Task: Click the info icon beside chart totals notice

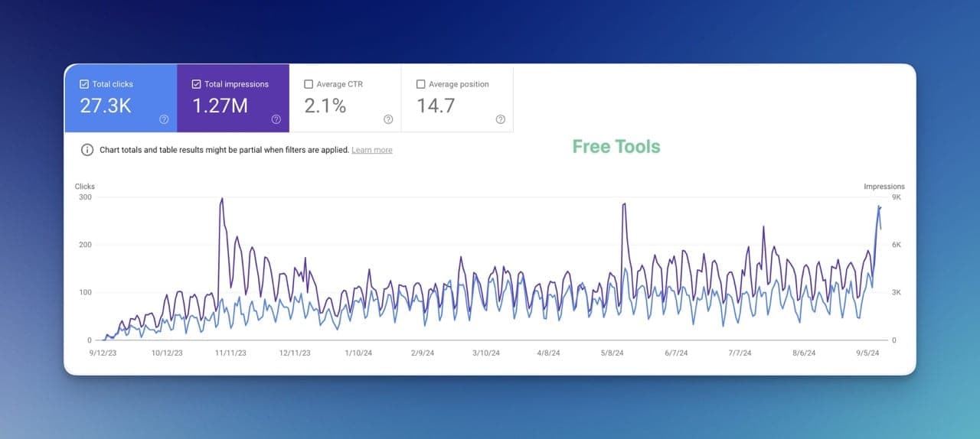Action: [x=87, y=150]
